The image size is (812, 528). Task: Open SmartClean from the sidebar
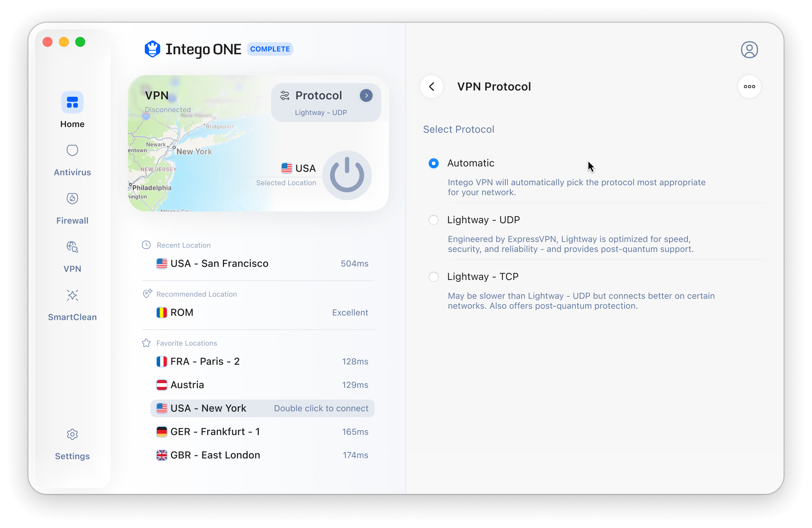[72, 295]
